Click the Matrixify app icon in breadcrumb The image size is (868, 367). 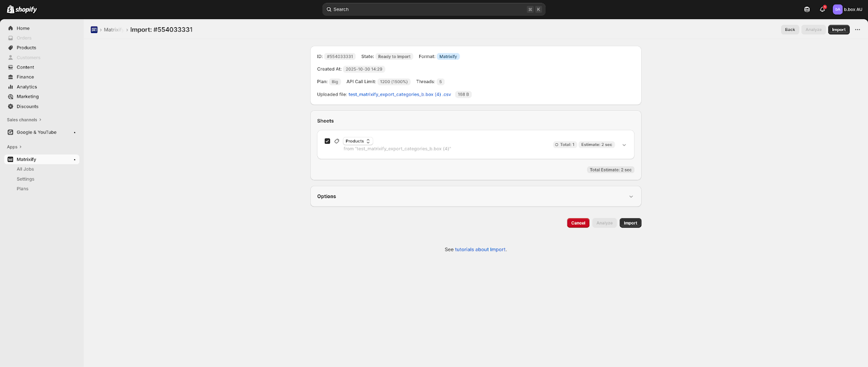point(94,30)
